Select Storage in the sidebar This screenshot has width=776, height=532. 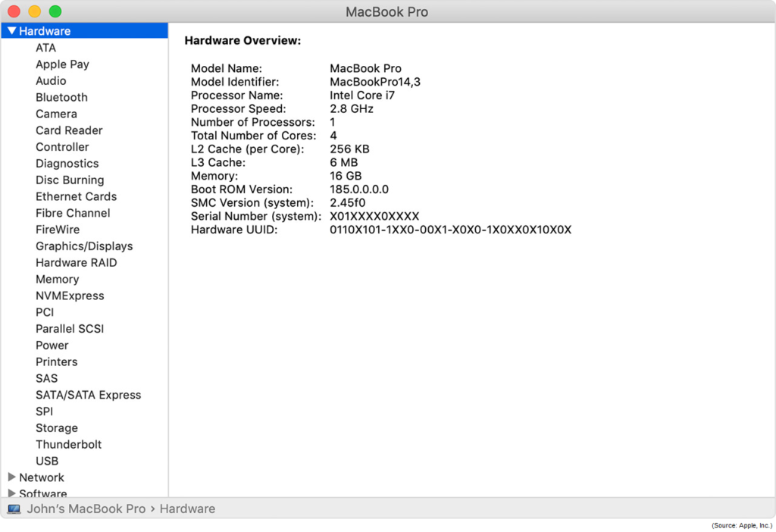pyautogui.click(x=57, y=428)
